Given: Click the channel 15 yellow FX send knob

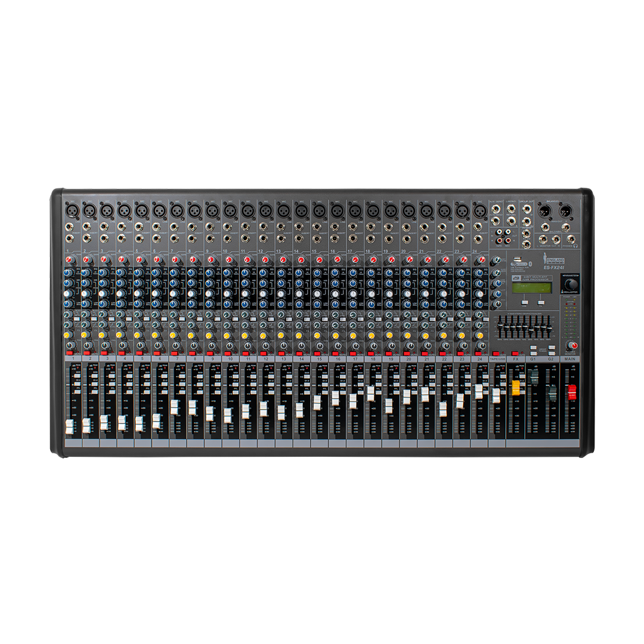Looking at the screenshot, I should coord(317,335).
